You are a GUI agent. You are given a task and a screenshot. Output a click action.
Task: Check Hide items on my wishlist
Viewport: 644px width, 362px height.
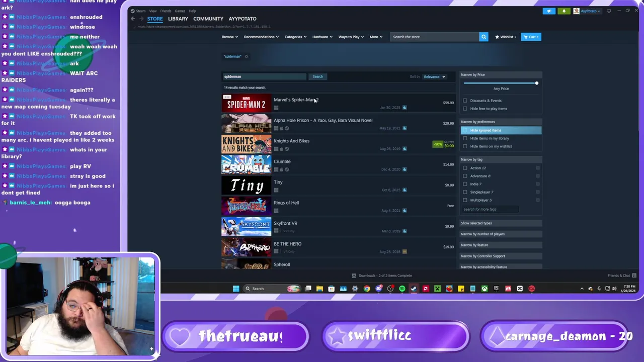pos(465,146)
